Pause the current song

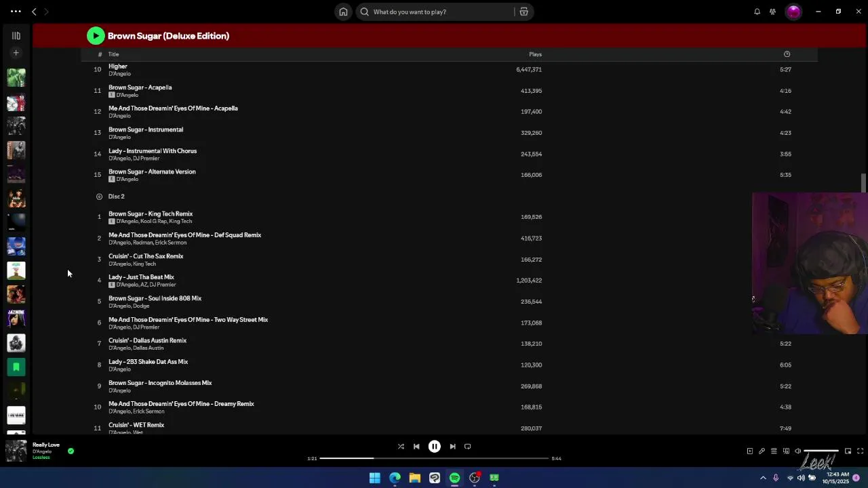[435, 447]
